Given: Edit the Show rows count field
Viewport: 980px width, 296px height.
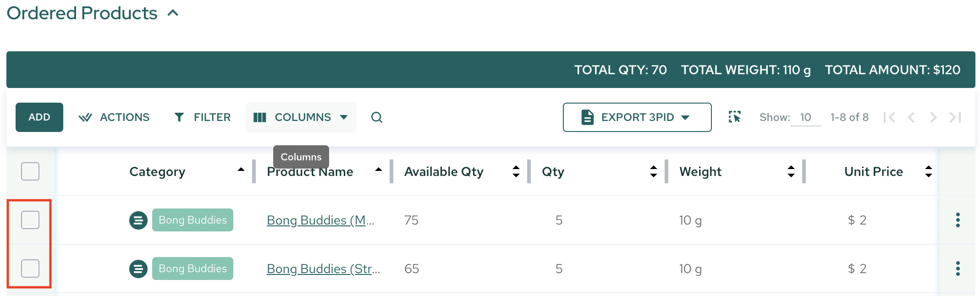Looking at the screenshot, I should [806, 117].
